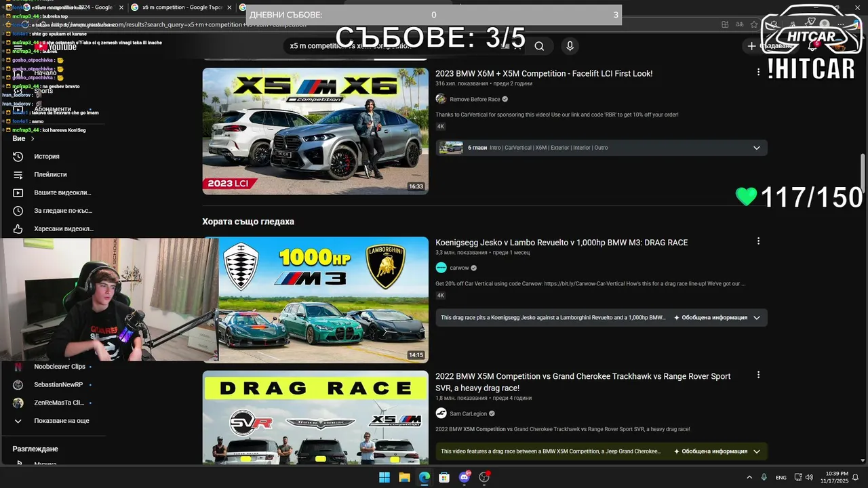This screenshot has height=488, width=868.
Task: Open carwow channel name link
Action: (x=459, y=268)
